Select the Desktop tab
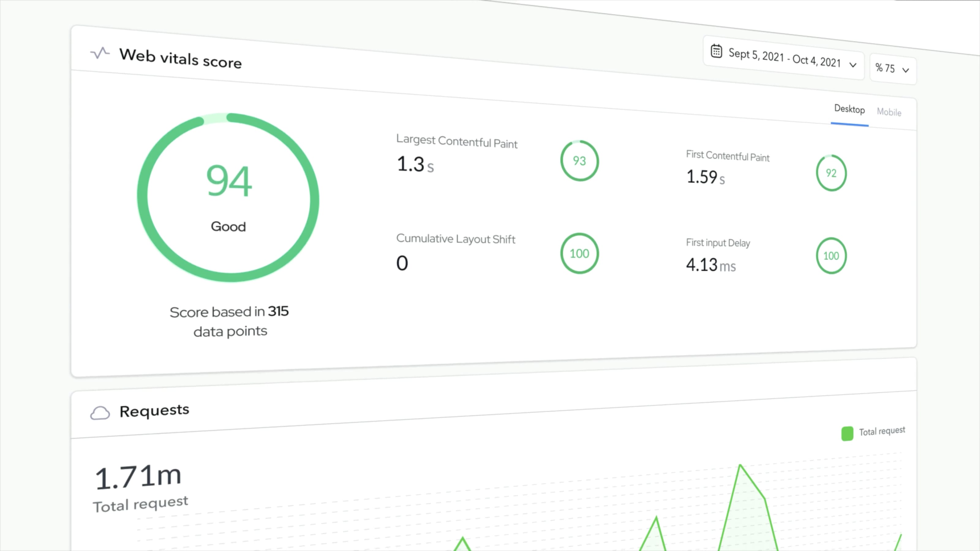The width and height of the screenshot is (980, 551). tap(849, 109)
